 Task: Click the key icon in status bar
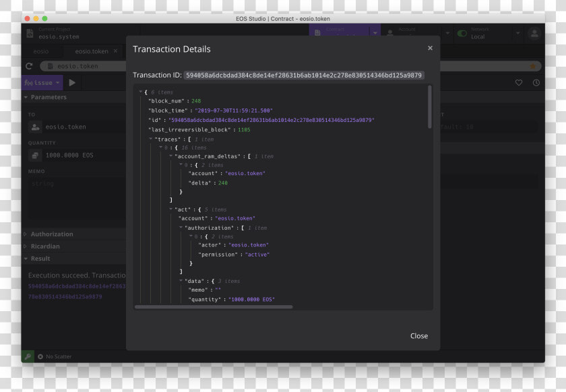click(28, 356)
